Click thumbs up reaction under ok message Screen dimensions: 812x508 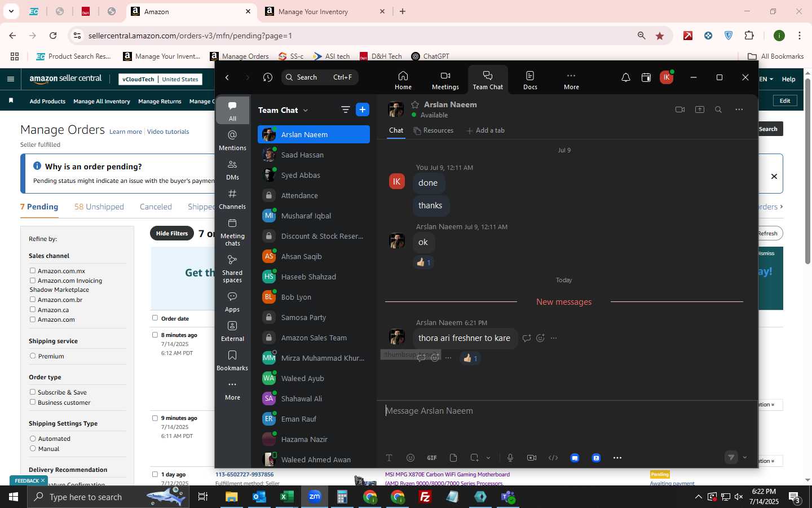[423, 262]
